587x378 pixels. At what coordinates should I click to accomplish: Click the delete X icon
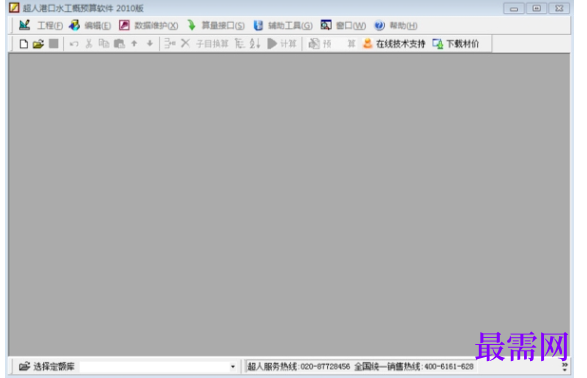[185, 43]
